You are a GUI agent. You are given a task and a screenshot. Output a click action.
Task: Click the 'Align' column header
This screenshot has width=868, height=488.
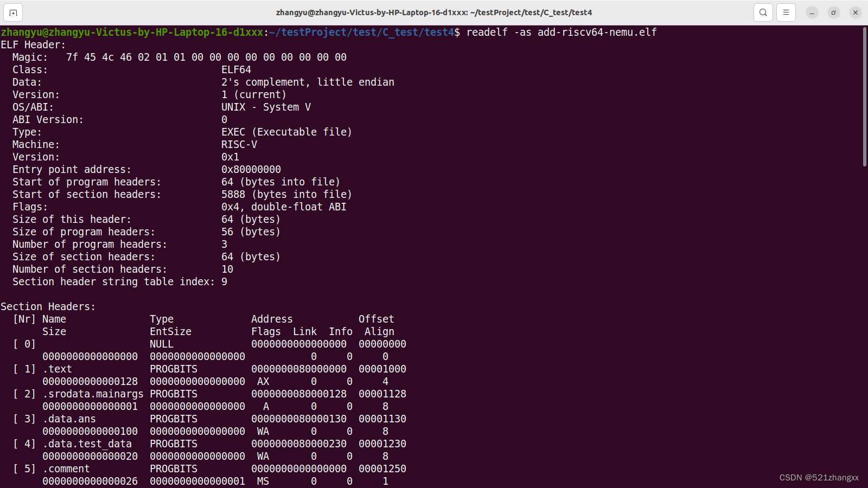379,331
